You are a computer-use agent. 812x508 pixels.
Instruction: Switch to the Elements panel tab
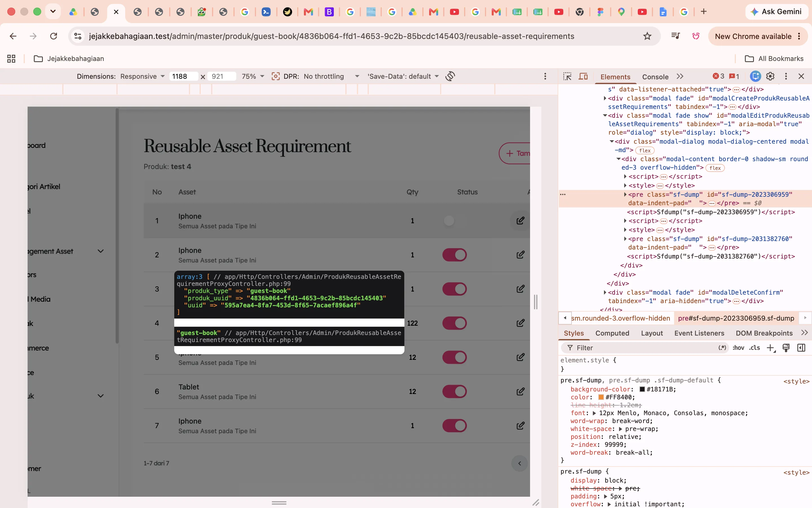615,77
